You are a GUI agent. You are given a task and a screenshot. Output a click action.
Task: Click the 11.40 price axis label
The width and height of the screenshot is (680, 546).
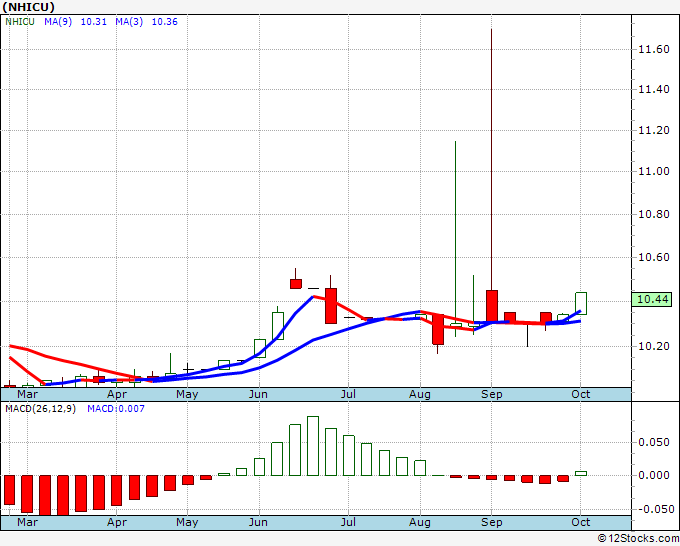[x=654, y=90]
